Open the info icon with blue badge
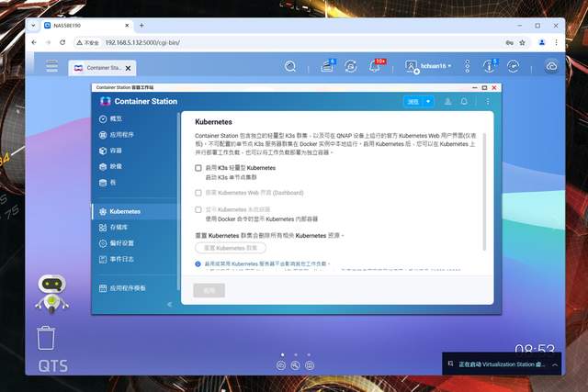Screen dimensions: 588x392 (490, 66)
